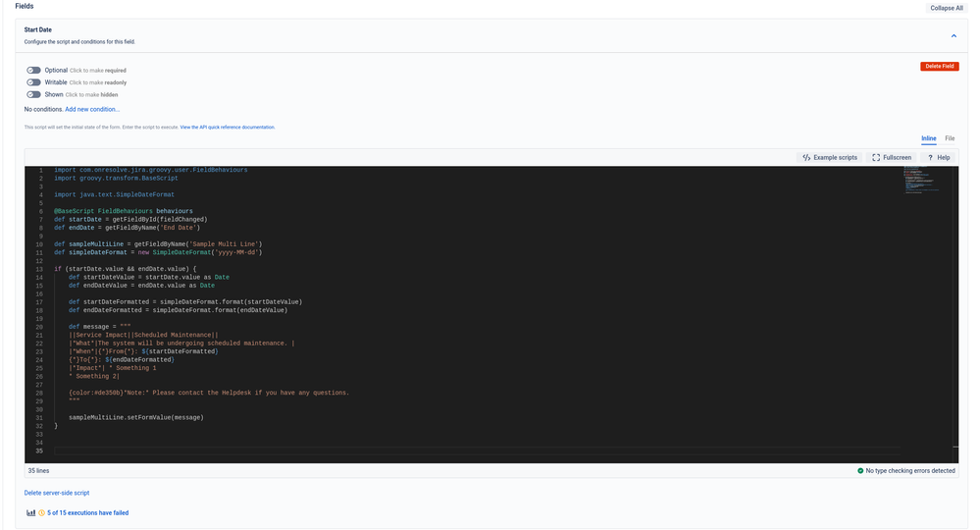Click the red Delete Field button
This screenshot has width=980, height=530.
point(940,67)
